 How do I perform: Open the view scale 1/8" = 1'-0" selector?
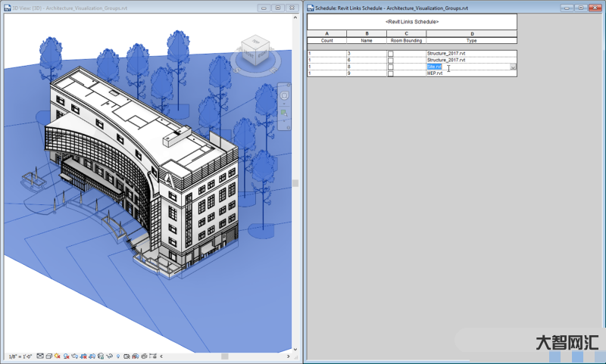[19, 356]
